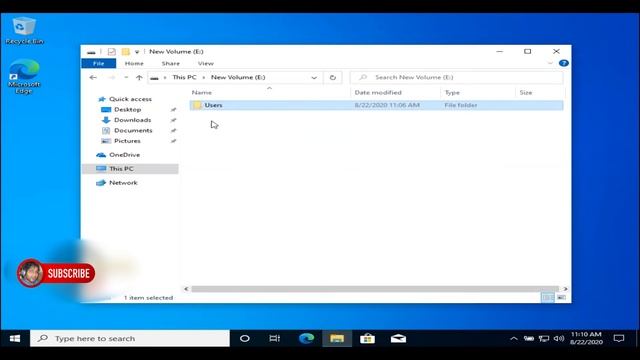
Task: Launch Microsoft Edge from the taskbar
Action: coord(306,339)
